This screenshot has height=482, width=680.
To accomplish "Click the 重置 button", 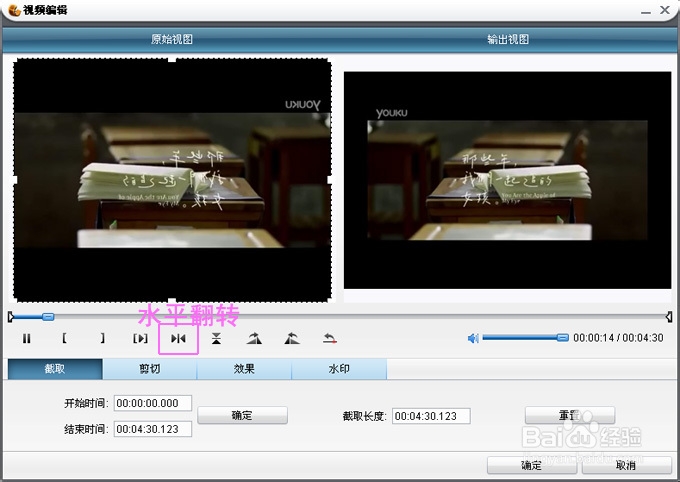I will pos(570,415).
